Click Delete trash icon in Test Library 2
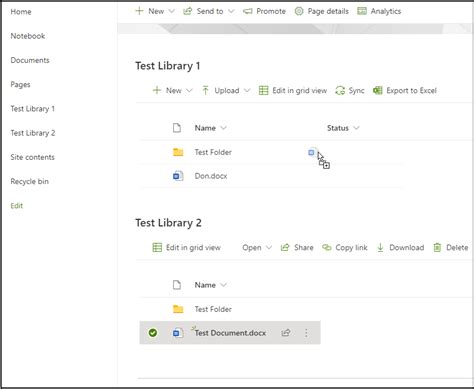The width and height of the screenshot is (474, 389). (x=437, y=248)
